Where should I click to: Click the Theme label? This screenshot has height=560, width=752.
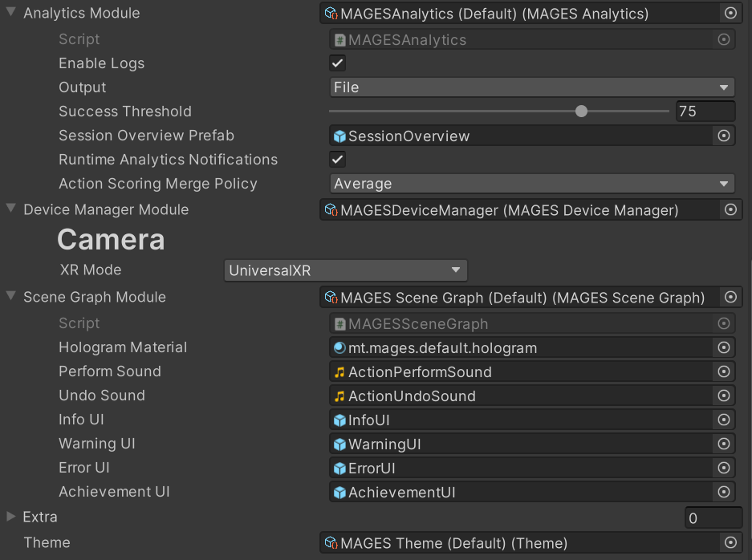(47, 542)
